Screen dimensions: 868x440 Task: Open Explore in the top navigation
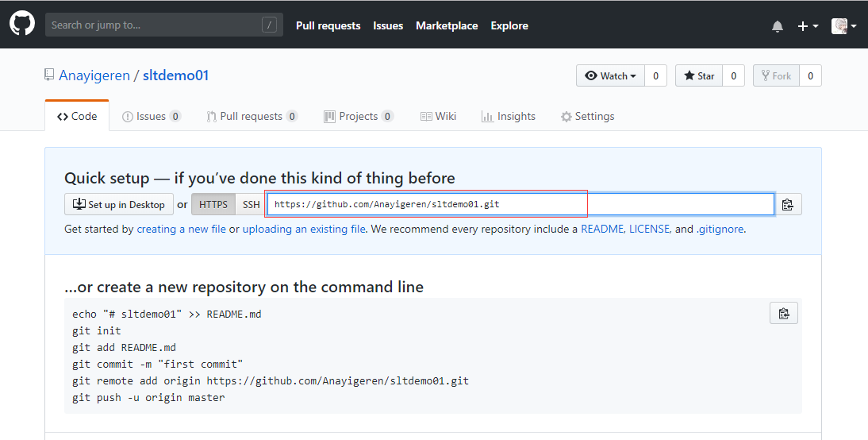509,25
